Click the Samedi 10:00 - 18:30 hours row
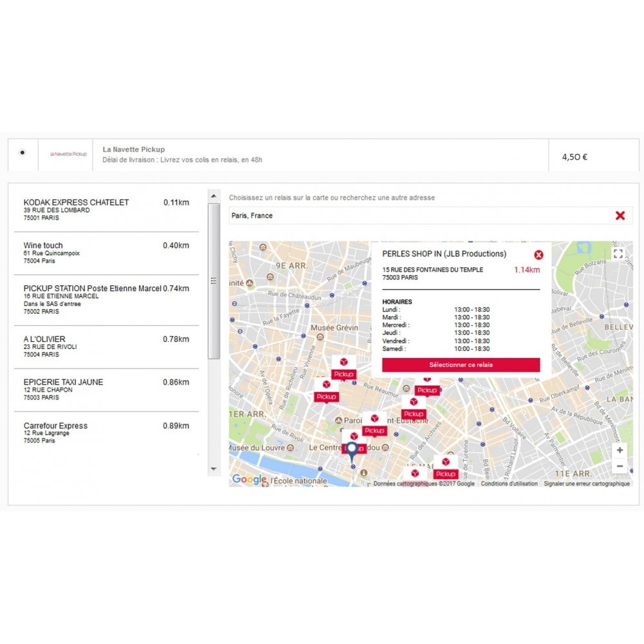This screenshot has height=644, width=644. click(436, 348)
